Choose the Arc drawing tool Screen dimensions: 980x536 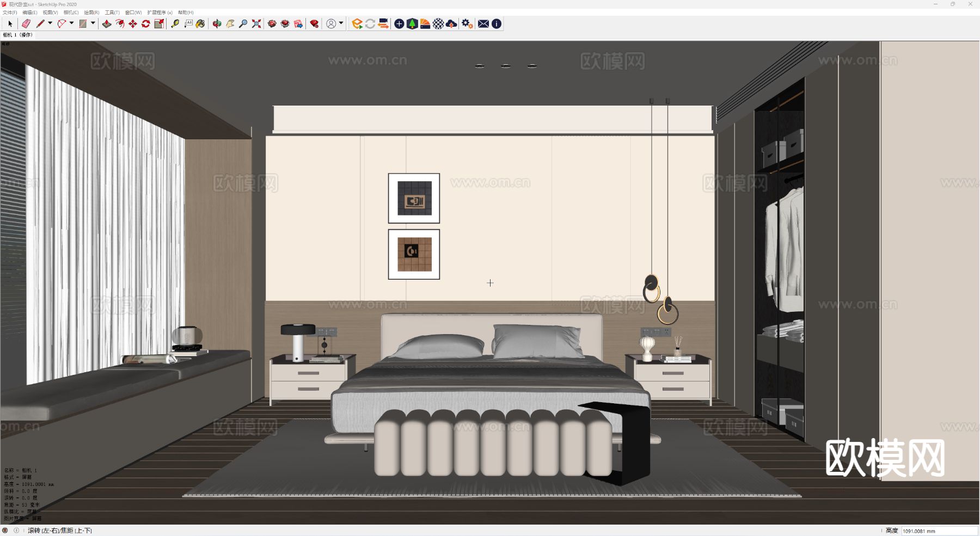point(62,23)
